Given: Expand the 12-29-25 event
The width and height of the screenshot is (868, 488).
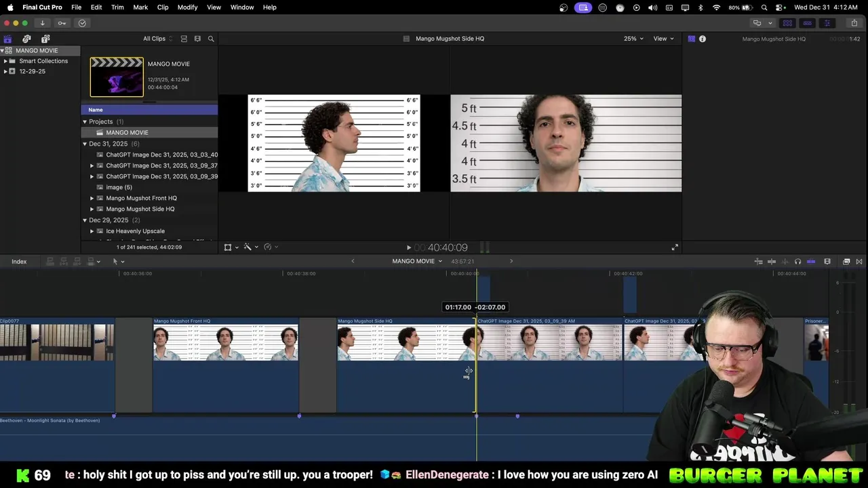Looking at the screenshot, I should pyautogui.click(x=5, y=71).
